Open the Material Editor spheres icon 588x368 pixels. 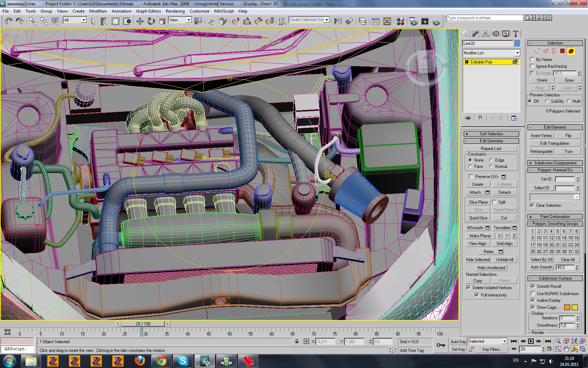pyautogui.click(x=400, y=22)
